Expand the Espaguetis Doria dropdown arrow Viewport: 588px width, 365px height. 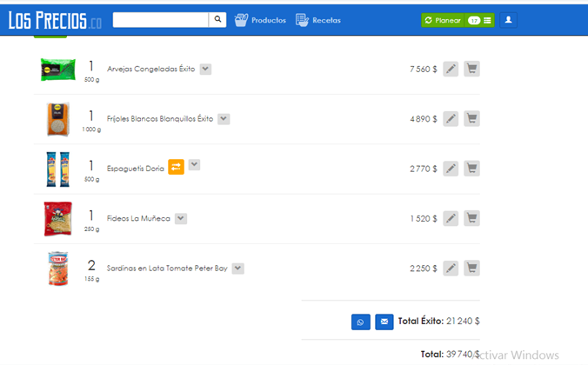coord(194,164)
